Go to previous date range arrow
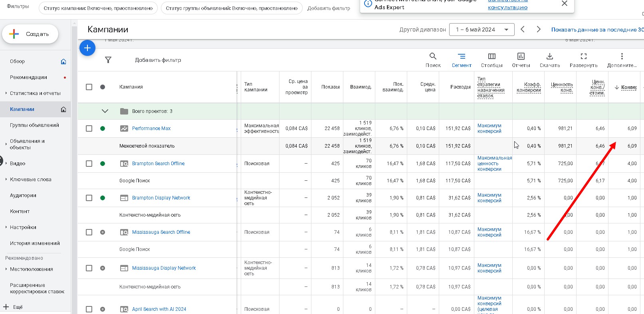This screenshot has width=644, height=314. (523, 30)
